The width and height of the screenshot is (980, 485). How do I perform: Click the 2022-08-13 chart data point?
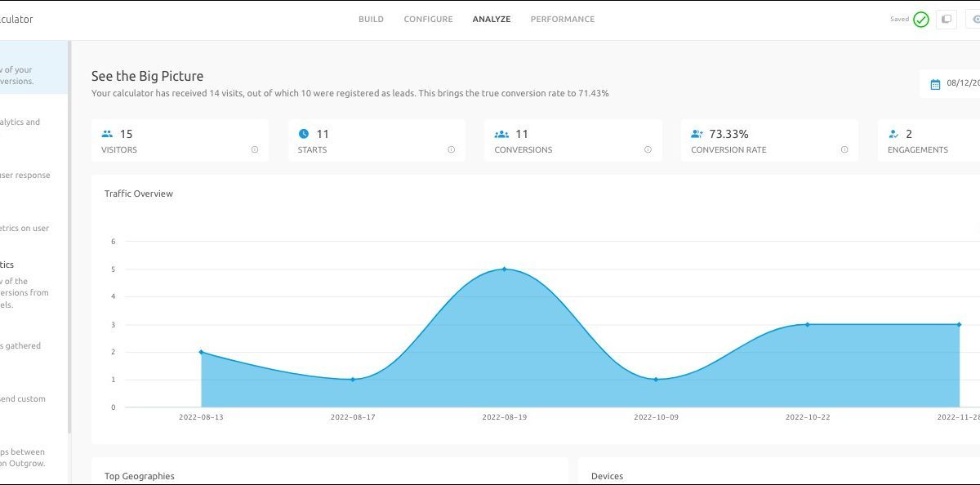(201, 352)
